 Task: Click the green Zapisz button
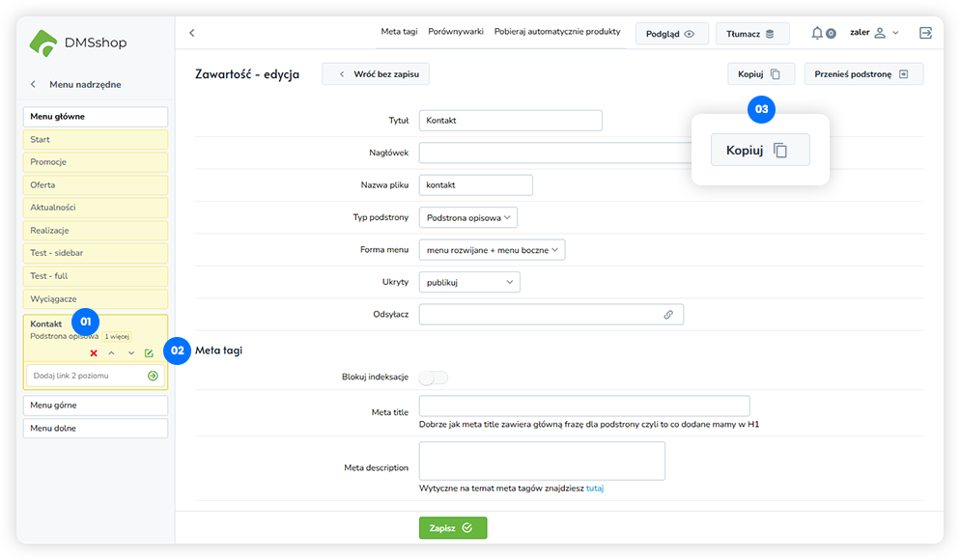453,528
